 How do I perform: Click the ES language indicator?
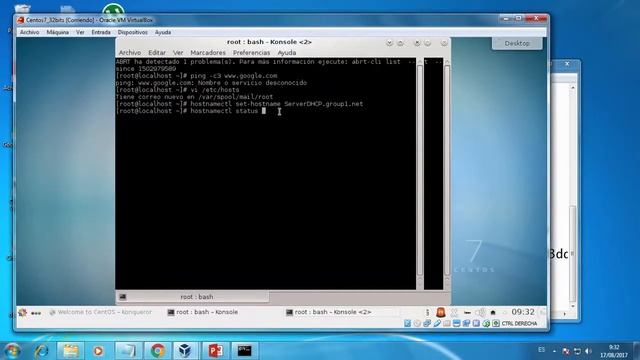coord(541,350)
